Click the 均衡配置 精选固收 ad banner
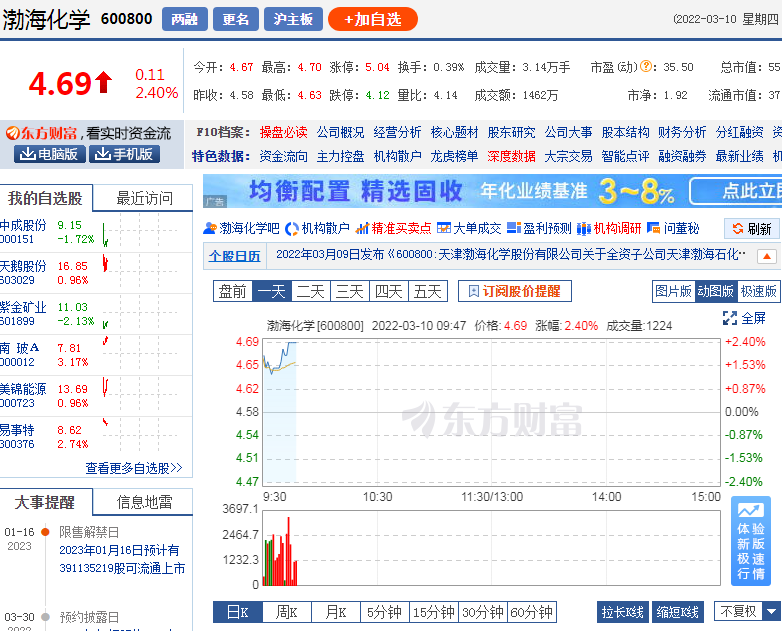Image resolution: width=782 pixels, height=631 pixels. [492, 191]
